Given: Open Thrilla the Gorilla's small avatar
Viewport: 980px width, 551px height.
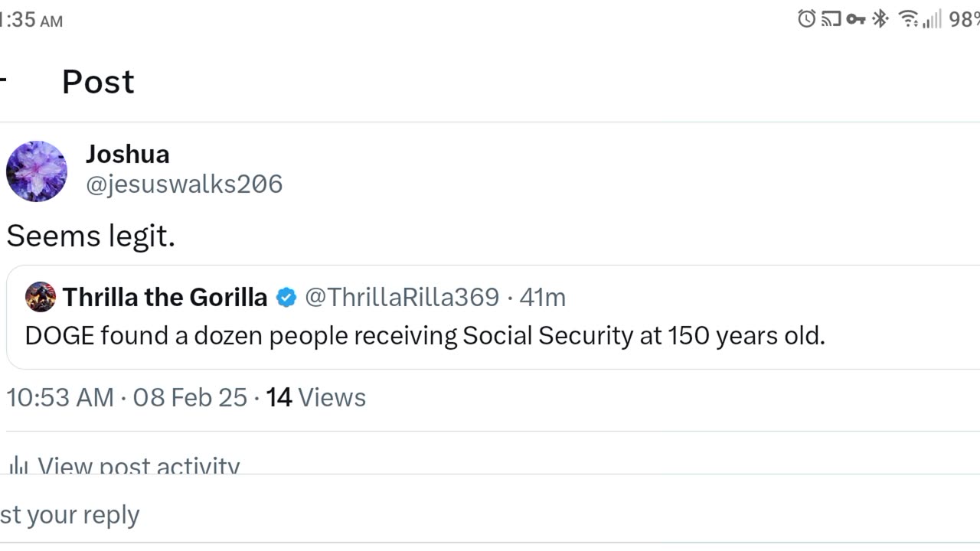Looking at the screenshot, I should pyautogui.click(x=40, y=297).
